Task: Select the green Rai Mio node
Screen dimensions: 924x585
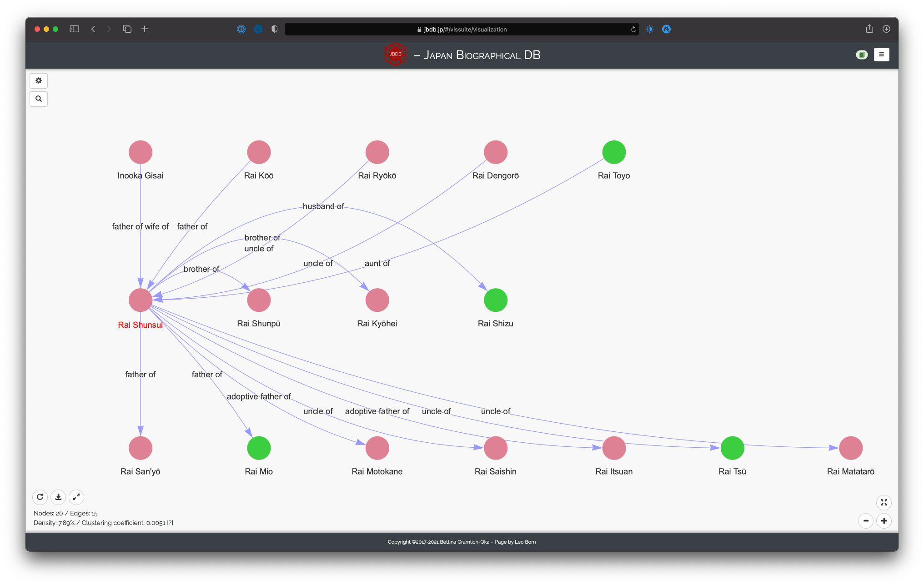Action: pos(259,448)
